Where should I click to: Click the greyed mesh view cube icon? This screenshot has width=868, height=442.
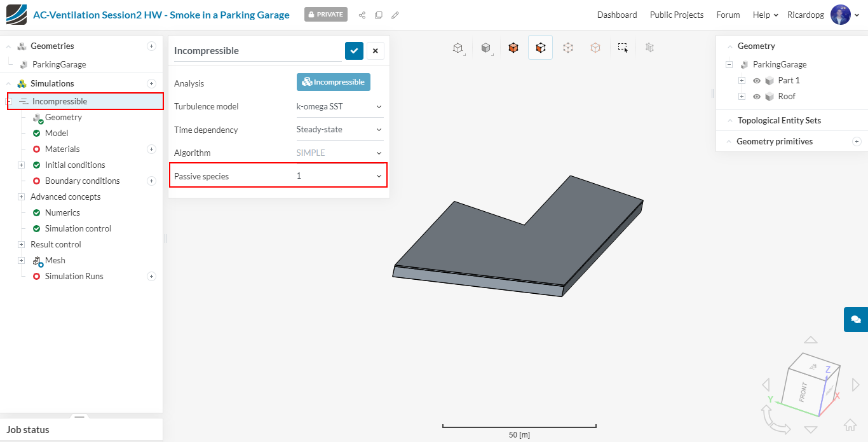[x=649, y=48]
